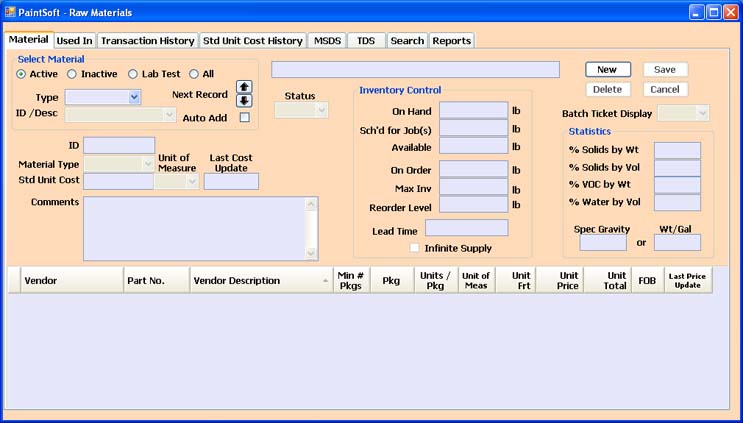Click the Spec Gravity field
This screenshot has height=423, width=743.
tap(603, 243)
